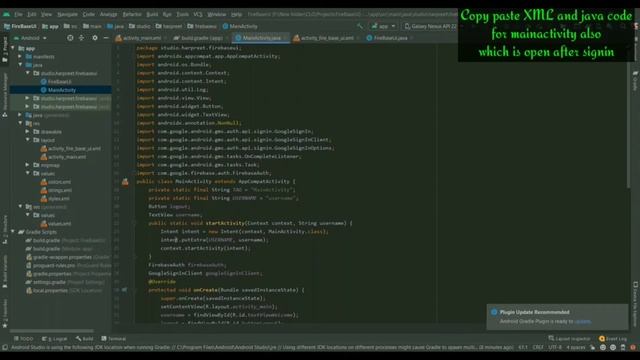Open activity_main.xml in project tree
This screenshot has height=360, width=640.
tap(63, 157)
